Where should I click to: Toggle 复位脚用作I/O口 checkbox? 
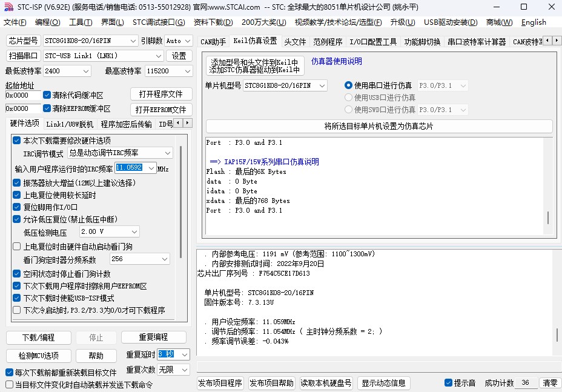pos(16,207)
